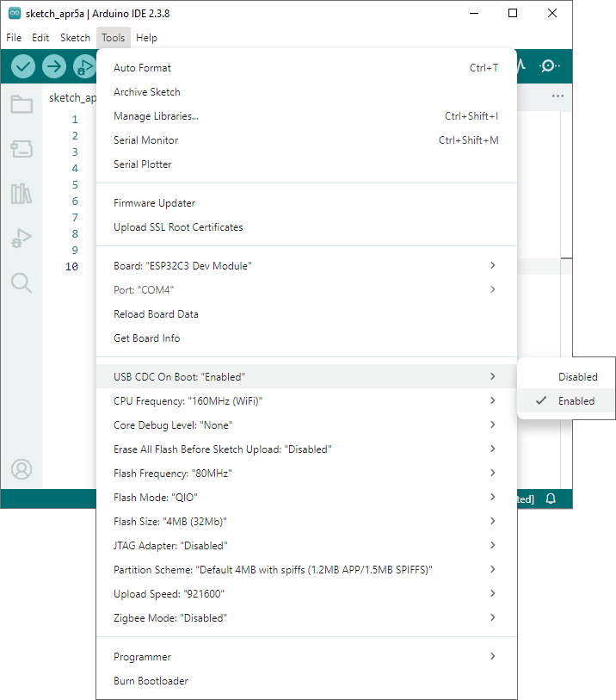This screenshot has height=700, width=616.
Task: Expand the Flash Size submenu
Action: pos(306,522)
